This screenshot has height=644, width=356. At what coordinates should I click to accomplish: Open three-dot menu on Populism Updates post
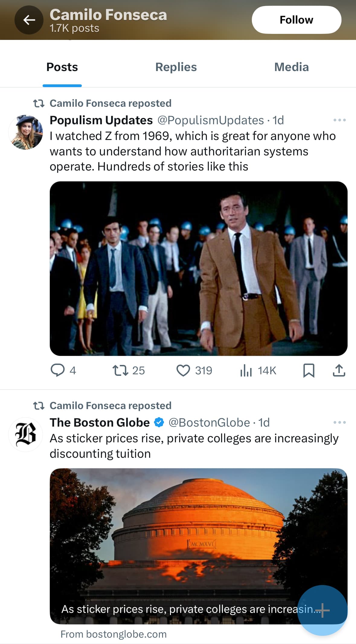pos(339,120)
